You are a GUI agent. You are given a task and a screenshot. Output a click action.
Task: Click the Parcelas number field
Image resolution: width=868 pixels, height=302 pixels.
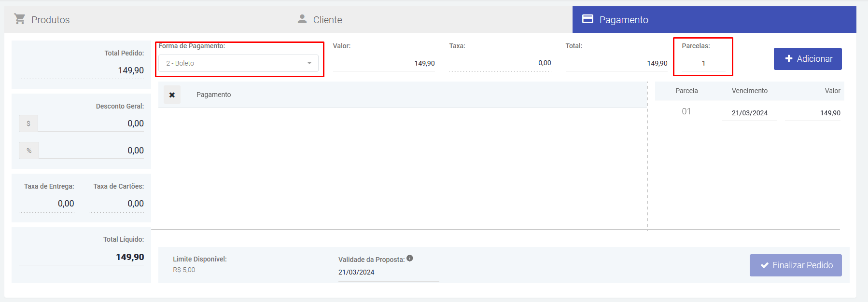(703, 63)
